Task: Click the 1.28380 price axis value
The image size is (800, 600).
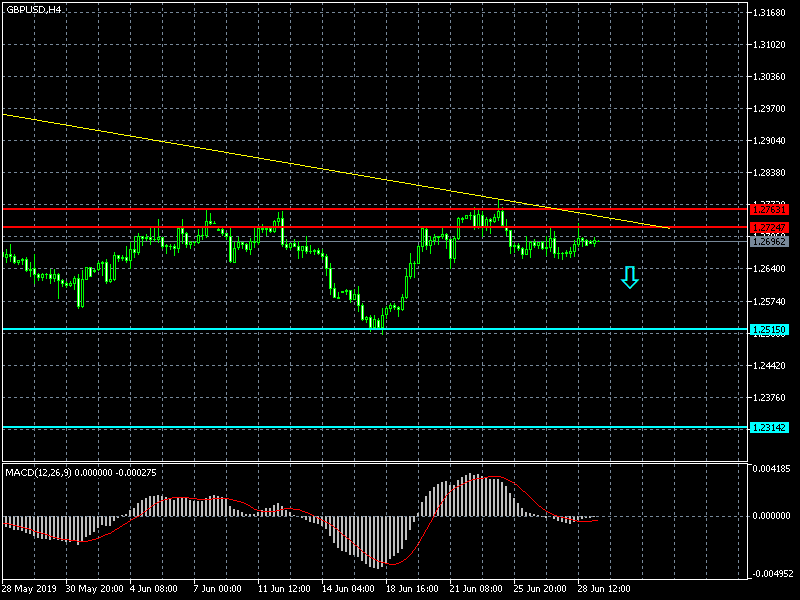Action: pyautogui.click(x=769, y=173)
